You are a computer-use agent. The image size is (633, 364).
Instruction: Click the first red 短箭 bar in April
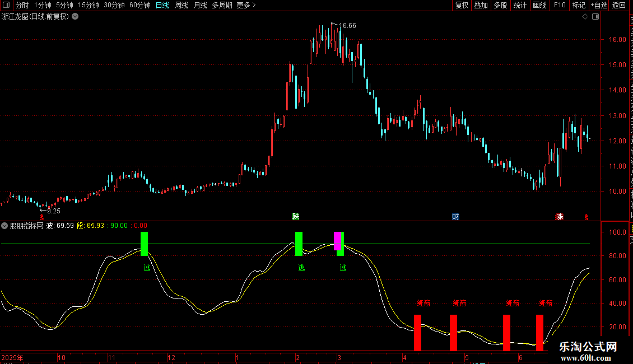417,333
